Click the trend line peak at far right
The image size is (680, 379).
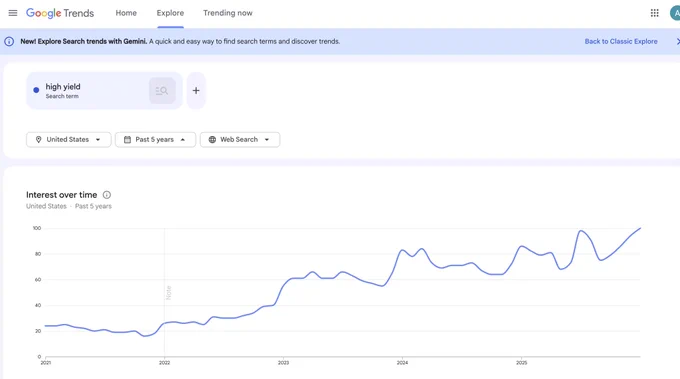click(x=640, y=228)
